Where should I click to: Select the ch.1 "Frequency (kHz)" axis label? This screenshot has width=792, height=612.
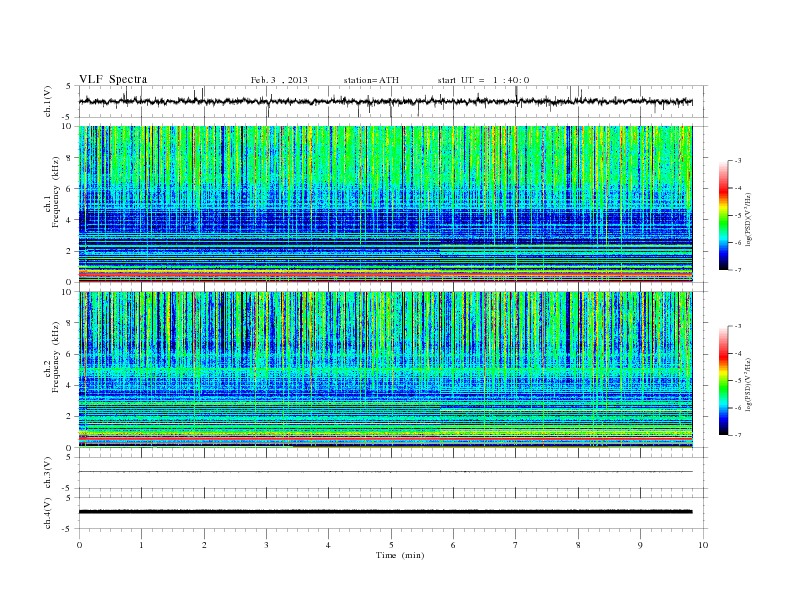tap(56, 192)
